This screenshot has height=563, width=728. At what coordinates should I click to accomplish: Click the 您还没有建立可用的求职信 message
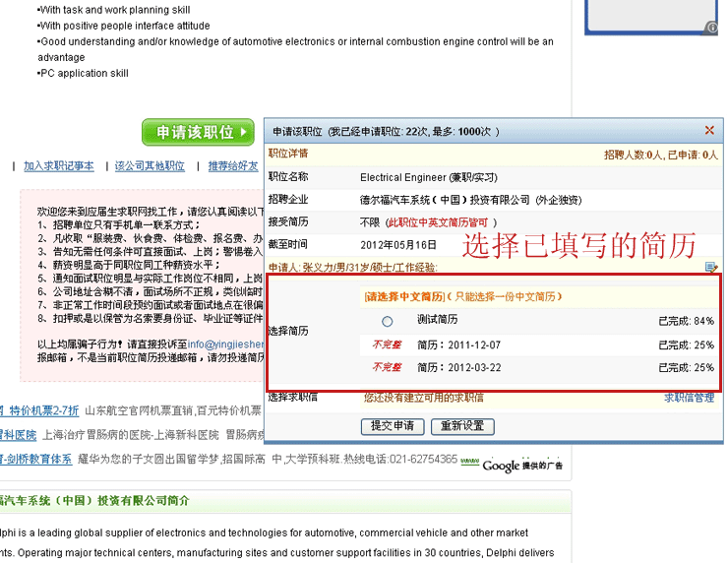423,398
